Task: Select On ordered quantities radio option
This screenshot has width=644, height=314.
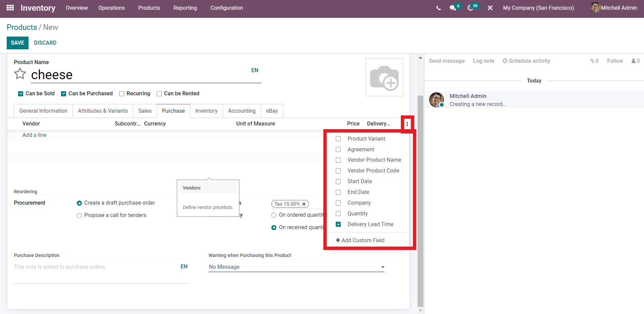Action: [274, 215]
